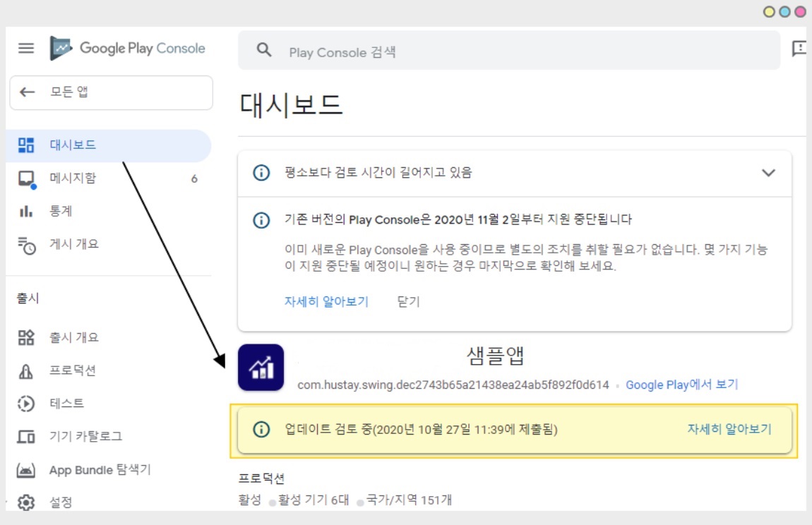
Task: Click the 출시 개요 shapes icon
Action: pyautogui.click(x=26, y=337)
